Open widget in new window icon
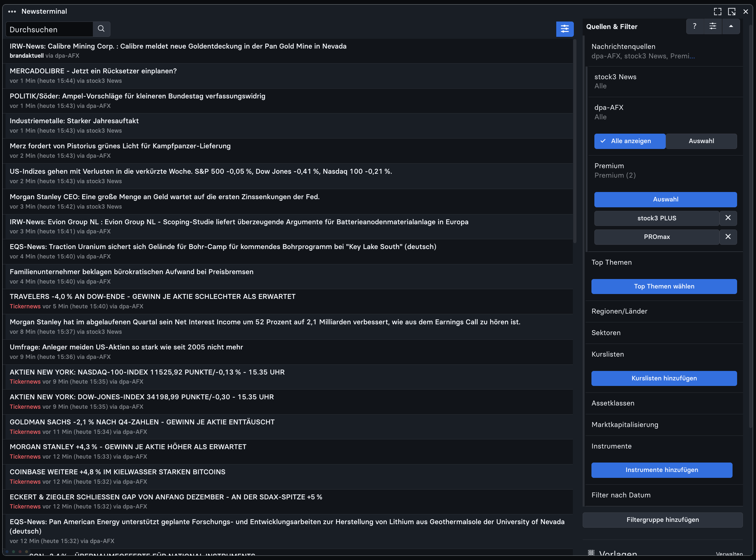This screenshot has width=756, height=560. (x=731, y=11)
